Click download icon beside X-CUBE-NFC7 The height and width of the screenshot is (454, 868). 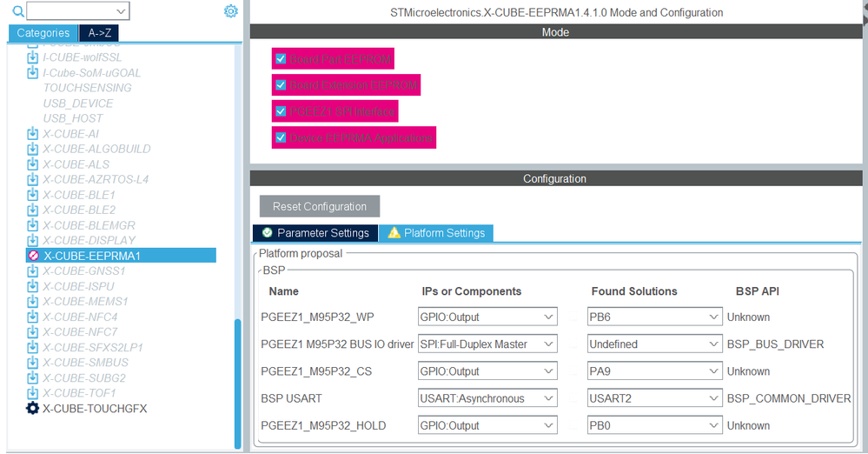33,331
